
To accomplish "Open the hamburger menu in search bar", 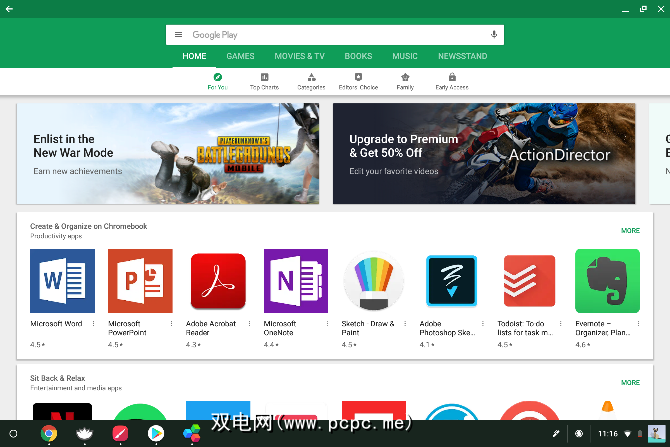I will 179,35.
